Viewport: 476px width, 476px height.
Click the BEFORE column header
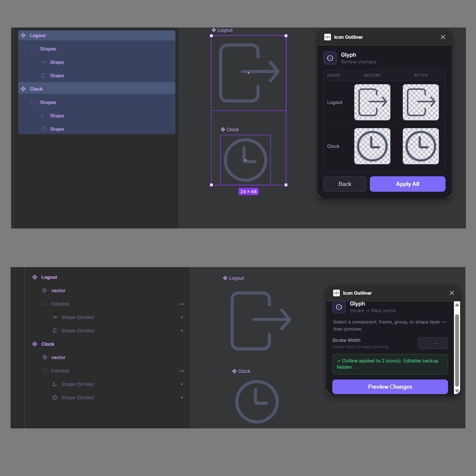(x=372, y=75)
